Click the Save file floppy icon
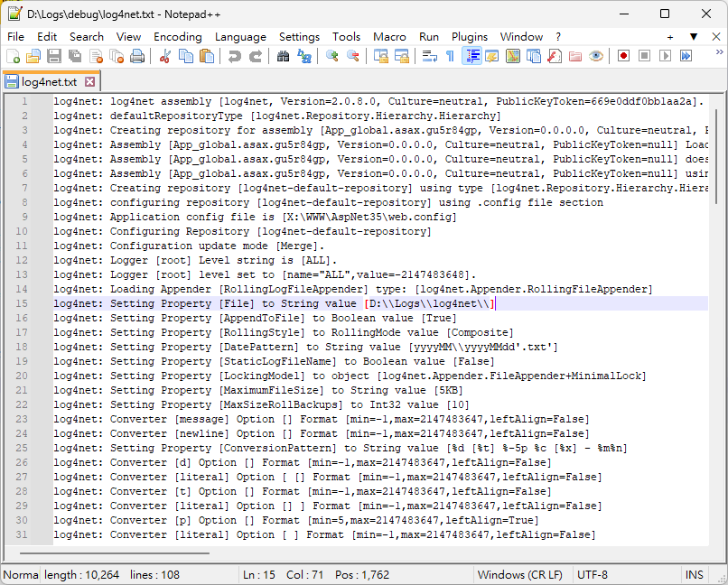Image resolution: width=728 pixels, height=585 pixels. click(54, 56)
